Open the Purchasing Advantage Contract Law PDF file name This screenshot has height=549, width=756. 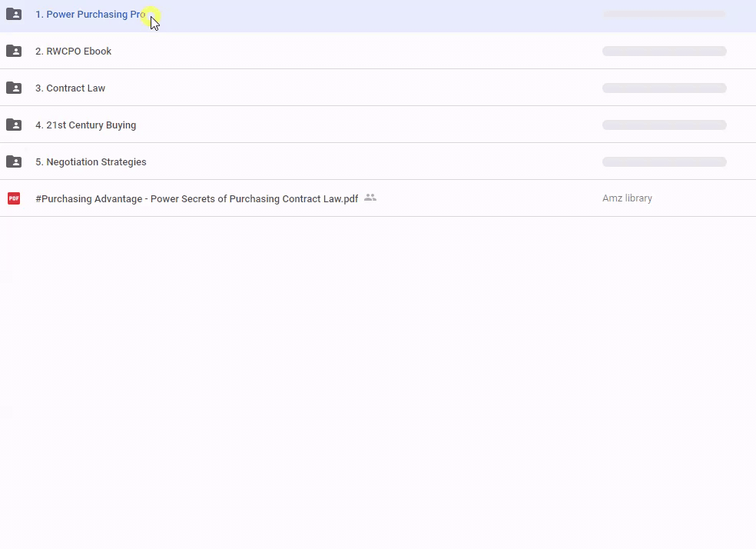click(197, 199)
